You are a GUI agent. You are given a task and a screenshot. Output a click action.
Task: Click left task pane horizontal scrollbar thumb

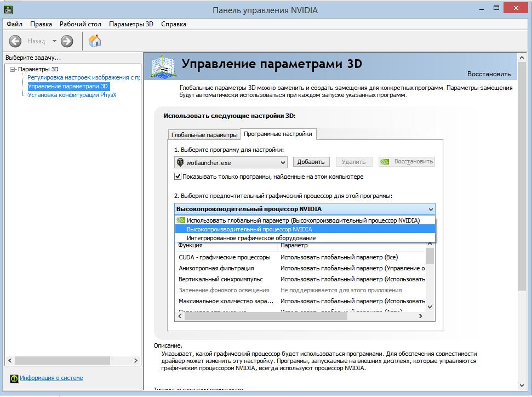[62, 361]
